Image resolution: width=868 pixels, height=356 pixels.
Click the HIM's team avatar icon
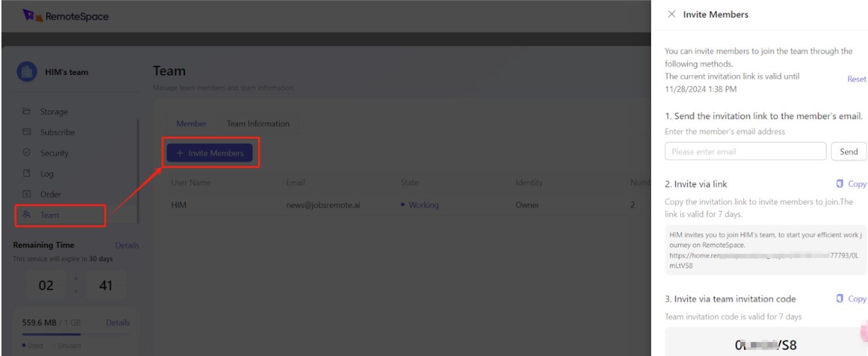pos(26,72)
